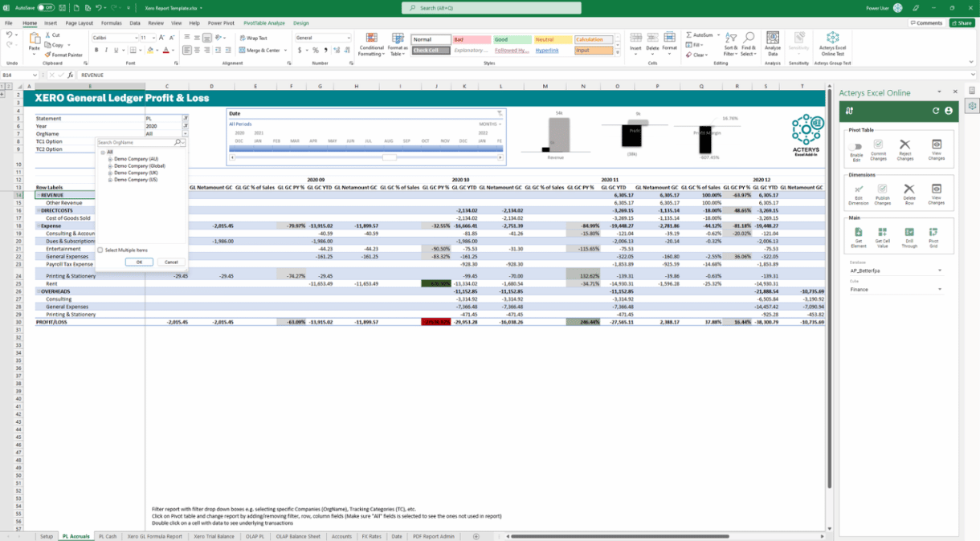980x541 pixels.
Task: Click OK in OrgName filter popup
Action: click(x=139, y=262)
